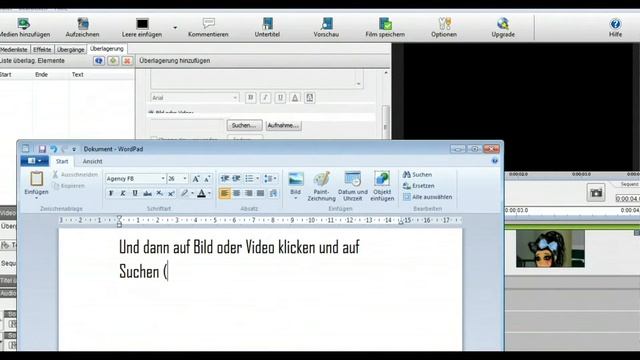Click Medien hinzufügen in the video editor toolbar
640x360 pixels.
[x=24, y=28]
